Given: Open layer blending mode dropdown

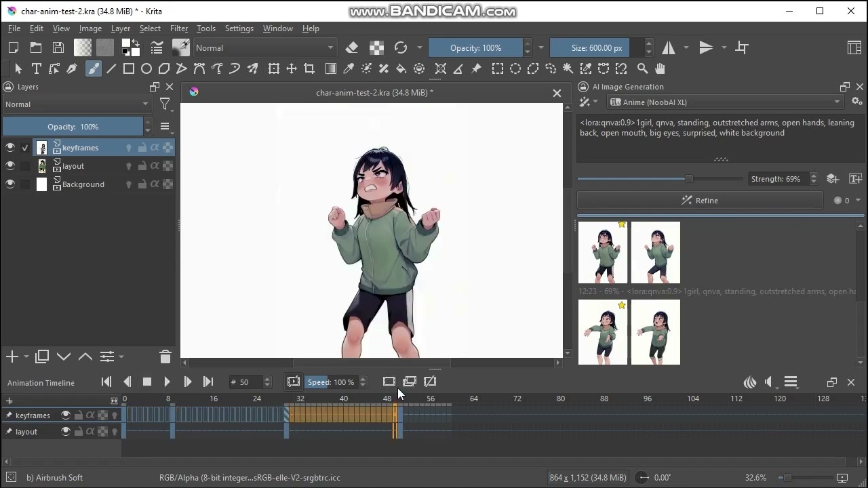Looking at the screenshot, I should (77, 104).
